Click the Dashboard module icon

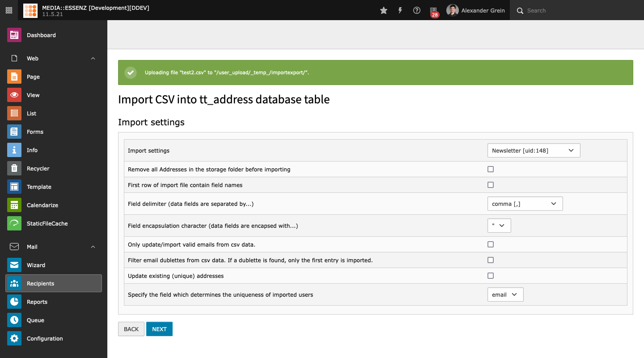(14, 35)
